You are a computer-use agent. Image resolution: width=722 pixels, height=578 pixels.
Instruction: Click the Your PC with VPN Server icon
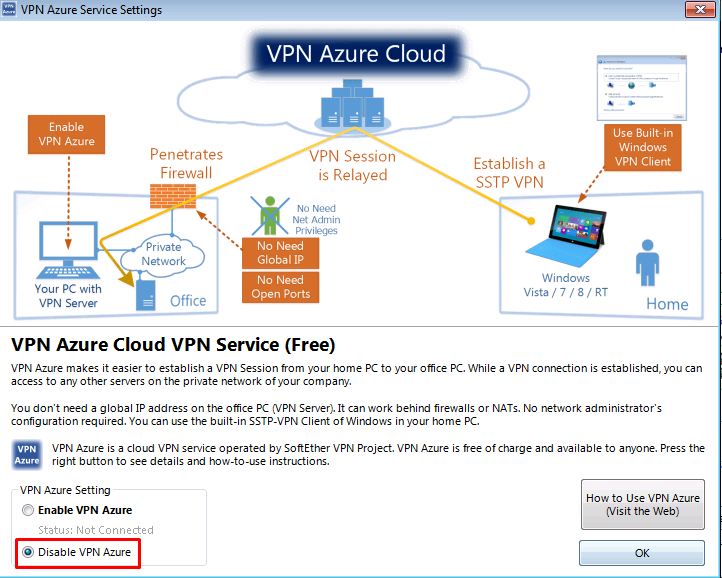[x=68, y=250]
